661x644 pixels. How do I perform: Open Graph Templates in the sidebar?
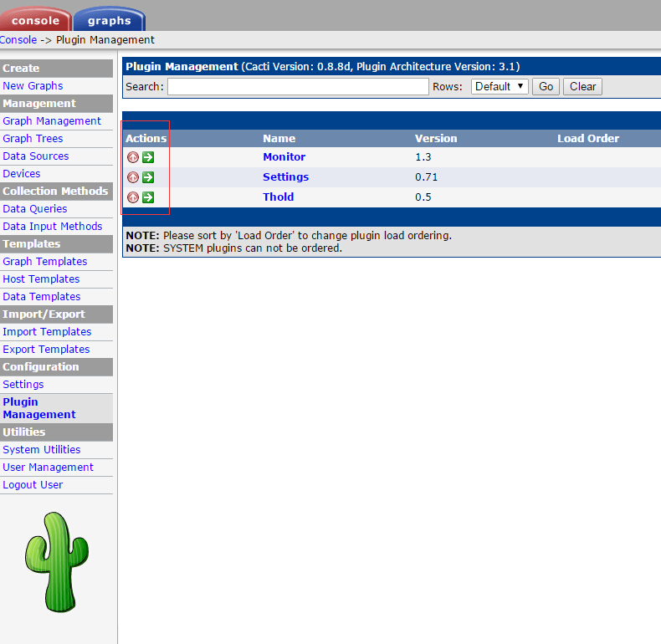click(x=45, y=262)
